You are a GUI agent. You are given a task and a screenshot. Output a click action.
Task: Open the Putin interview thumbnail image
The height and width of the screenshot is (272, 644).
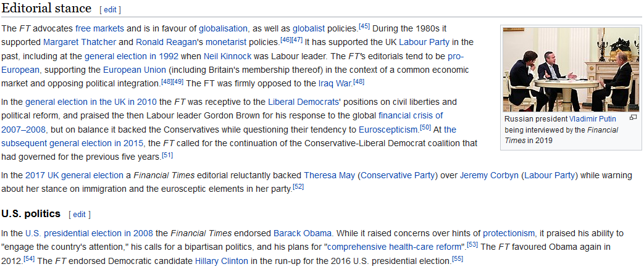[x=571, y=69]
